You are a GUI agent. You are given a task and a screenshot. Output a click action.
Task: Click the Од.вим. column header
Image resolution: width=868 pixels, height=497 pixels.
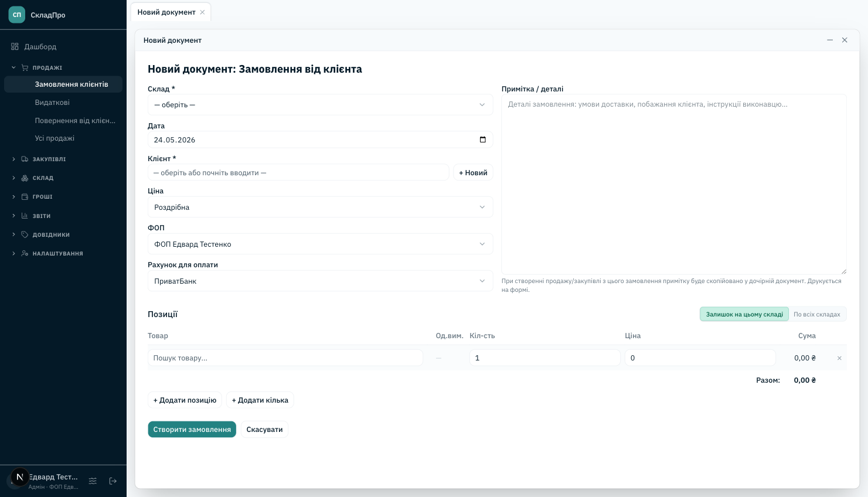coord(450,336)
